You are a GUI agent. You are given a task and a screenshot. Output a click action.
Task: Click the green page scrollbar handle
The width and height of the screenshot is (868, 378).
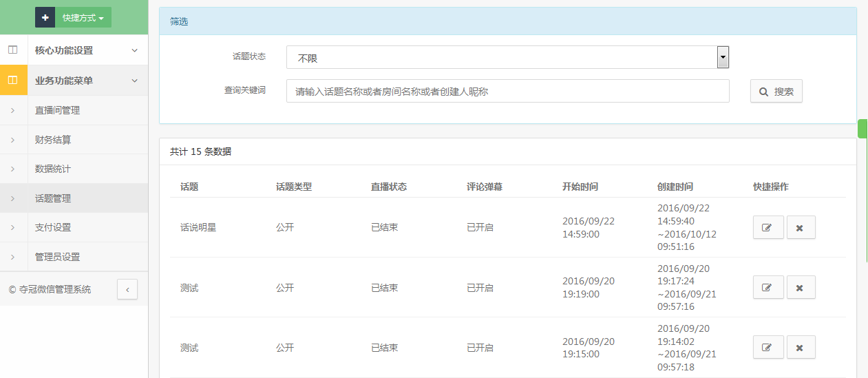click(862, 128)
